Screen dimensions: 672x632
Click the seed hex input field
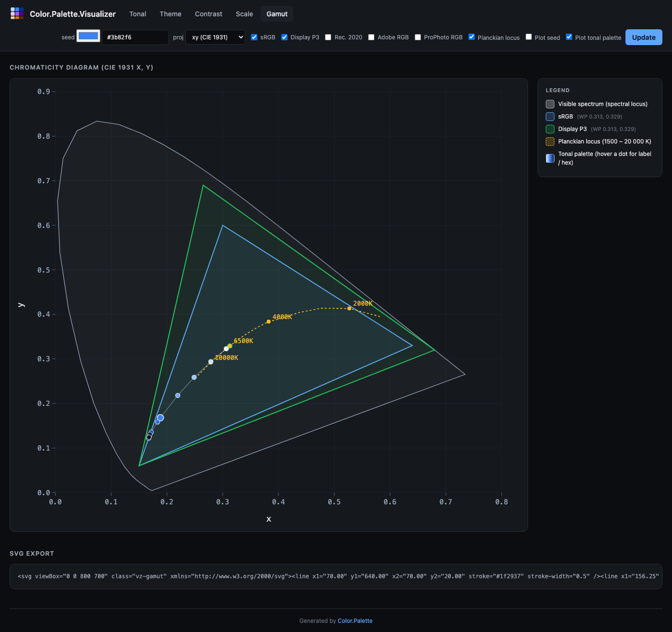tap(135, 37)
